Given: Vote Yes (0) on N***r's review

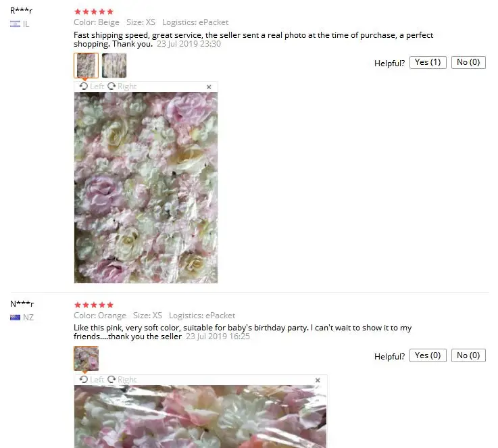Looking at the screenshot, I should point(428,355).
